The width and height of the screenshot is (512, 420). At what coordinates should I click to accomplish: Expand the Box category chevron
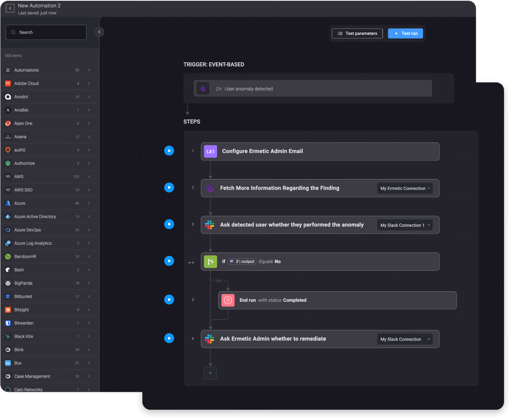coord(89,363)
